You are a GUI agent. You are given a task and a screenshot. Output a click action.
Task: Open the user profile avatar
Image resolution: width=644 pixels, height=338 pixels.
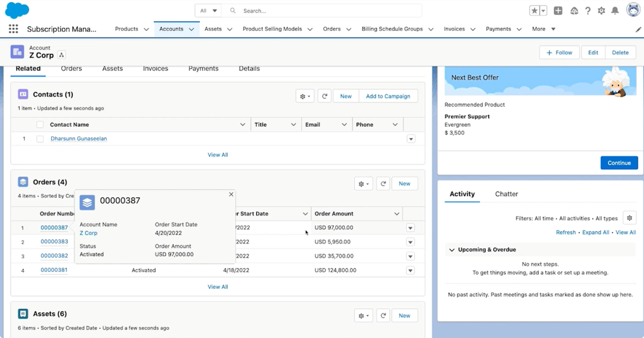click(x=633, y=10)
